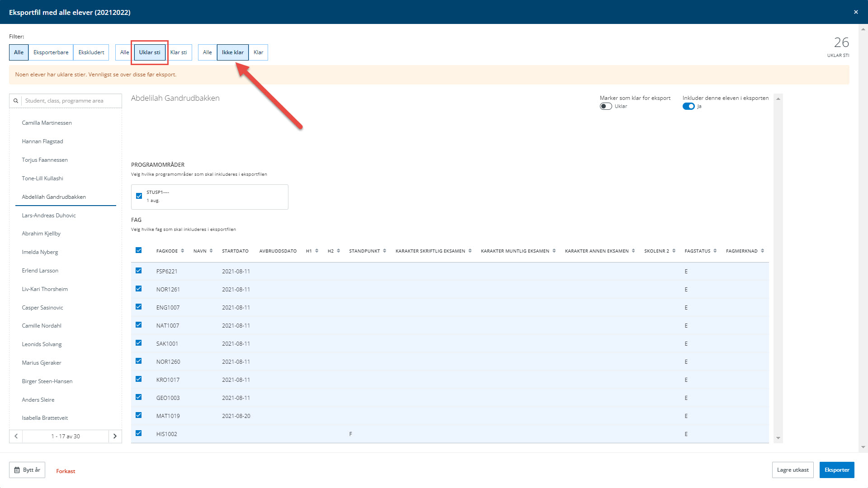Uncheck the NOR1261 subject checkbox
Screen dimensions: 868x488
coord(139,289)
